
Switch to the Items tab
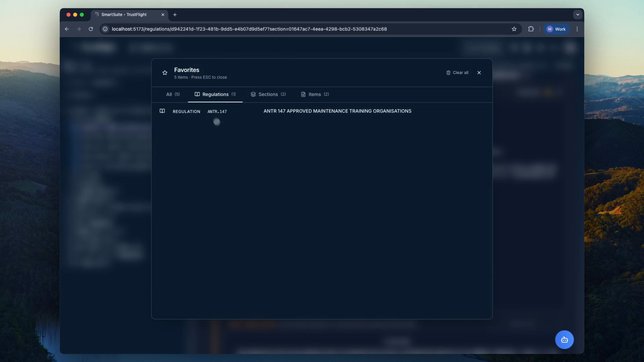pyautogui.click(x=315, y=95)
